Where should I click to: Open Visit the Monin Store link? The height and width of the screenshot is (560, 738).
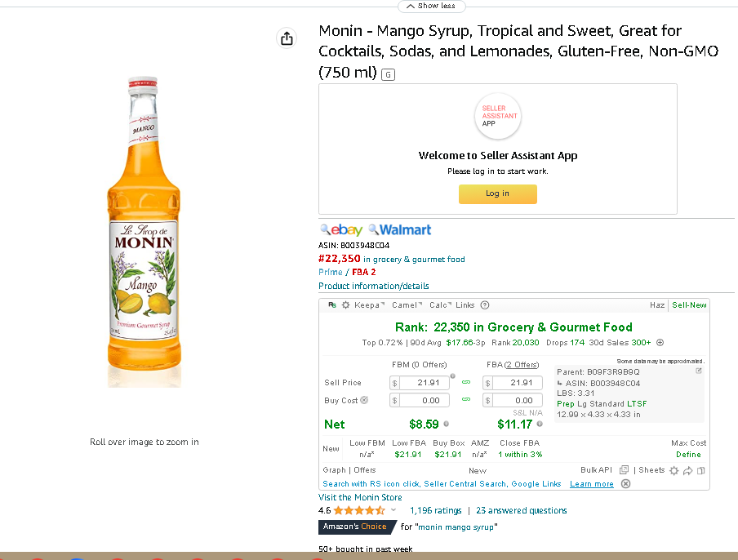(360, 497)
